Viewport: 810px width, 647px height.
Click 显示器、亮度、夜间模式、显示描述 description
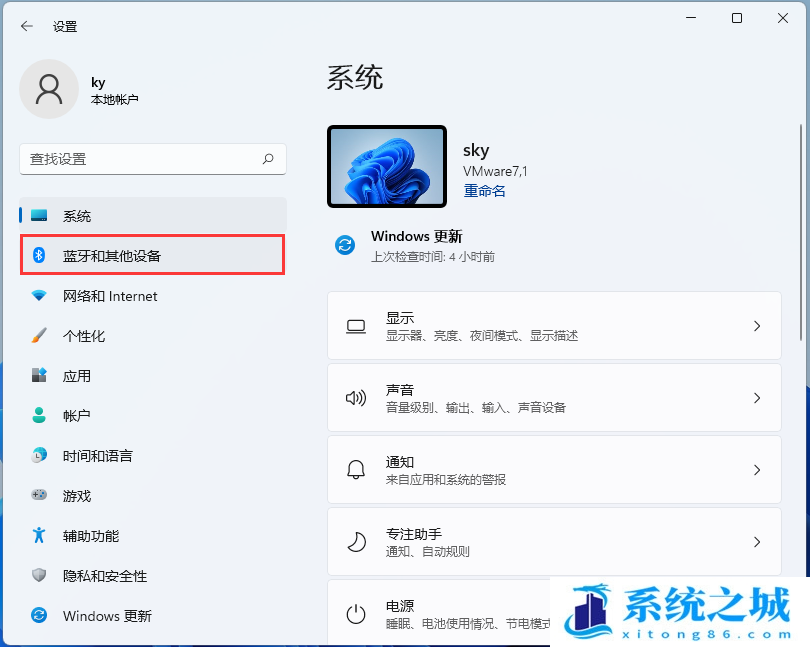pos(481,336)
